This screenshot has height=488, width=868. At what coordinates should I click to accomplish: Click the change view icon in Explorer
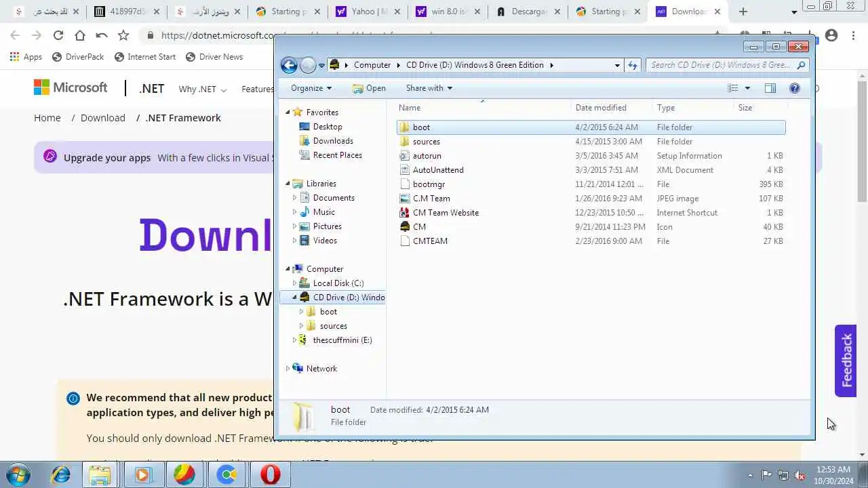point(733,88)
